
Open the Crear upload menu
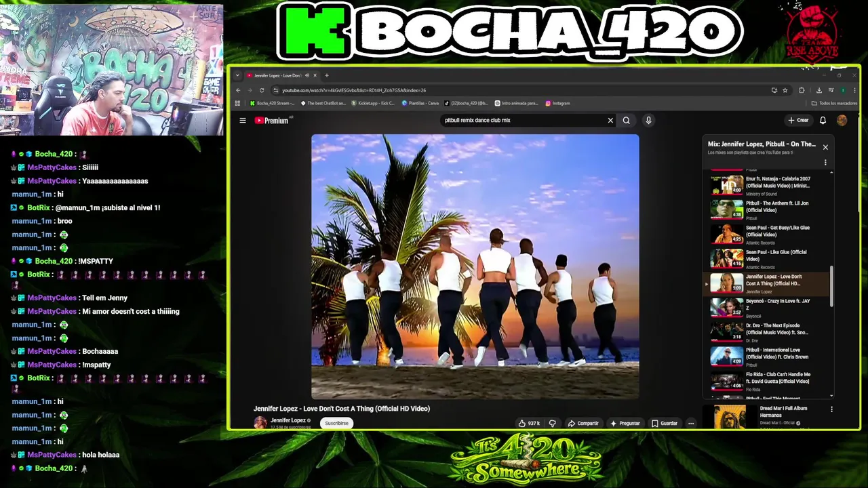coord(798,120)
